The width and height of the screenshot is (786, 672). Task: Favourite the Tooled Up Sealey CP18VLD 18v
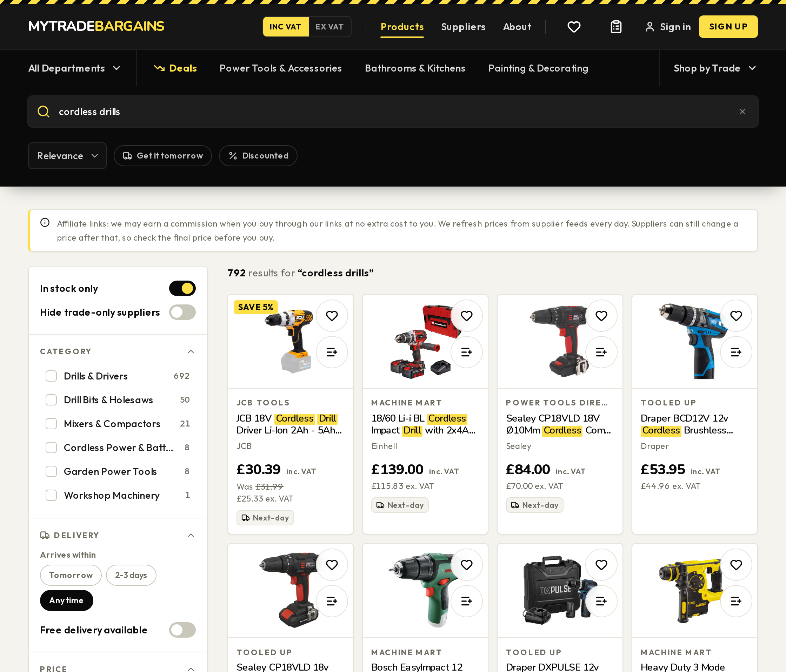[x=332, y=565]
